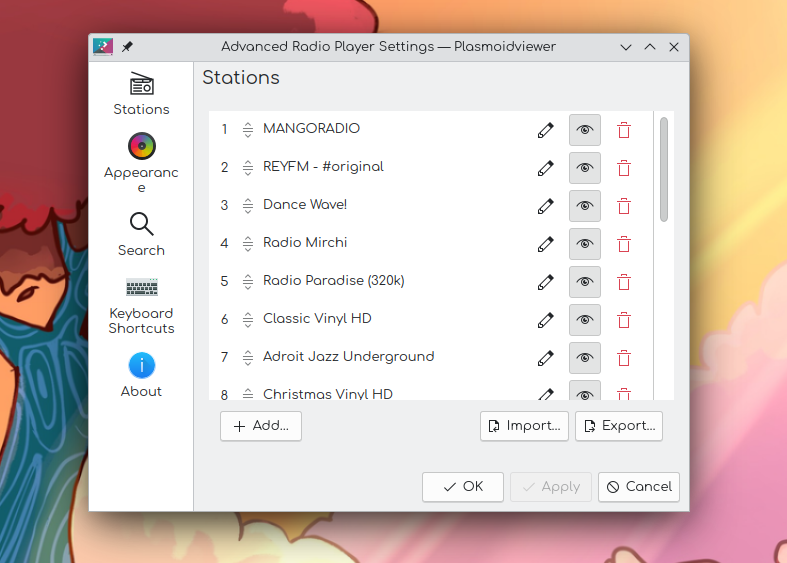787x563 pixels.
Task: Toggle visibility of Classic Vinyl HD
Action: [585, 320]
